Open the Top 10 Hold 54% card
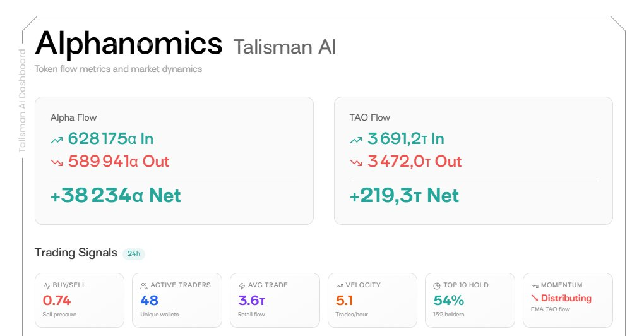644x336 pixels. pyautogui.click(x=470, y=300)
